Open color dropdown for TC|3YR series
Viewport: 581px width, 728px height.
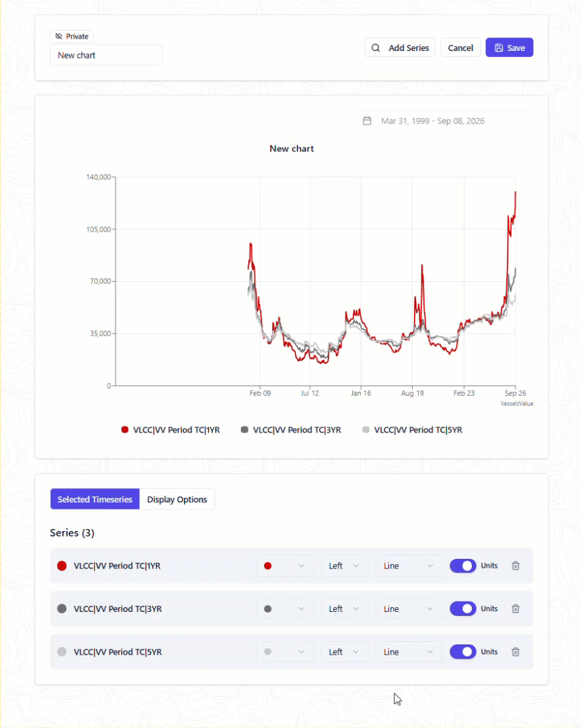point(284,608)
